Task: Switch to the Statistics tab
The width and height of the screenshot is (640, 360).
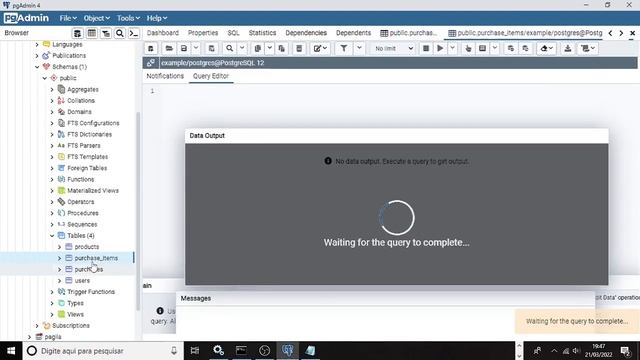Action: [262, 33]
